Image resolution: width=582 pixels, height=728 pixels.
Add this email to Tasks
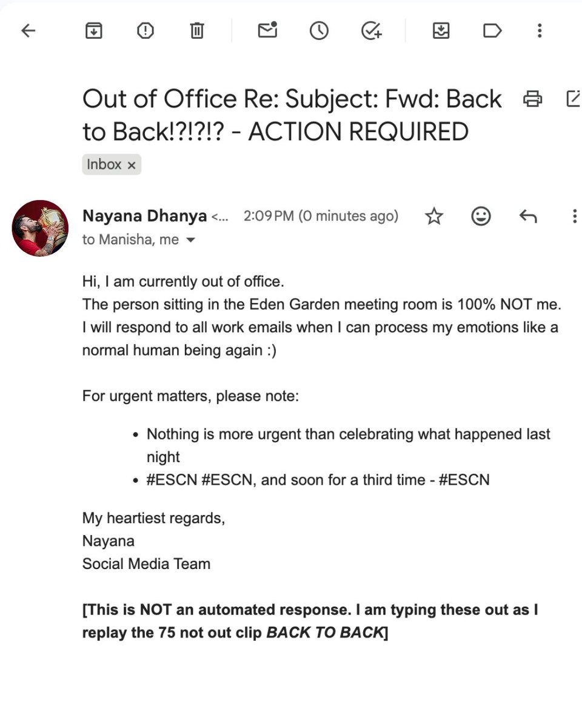371,30
